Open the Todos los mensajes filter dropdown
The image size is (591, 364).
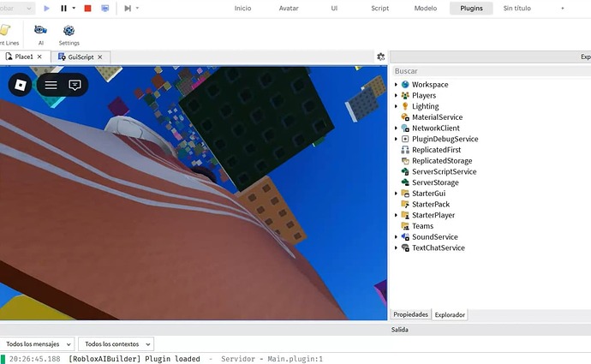pyautogui.click(x=38, y=344)
